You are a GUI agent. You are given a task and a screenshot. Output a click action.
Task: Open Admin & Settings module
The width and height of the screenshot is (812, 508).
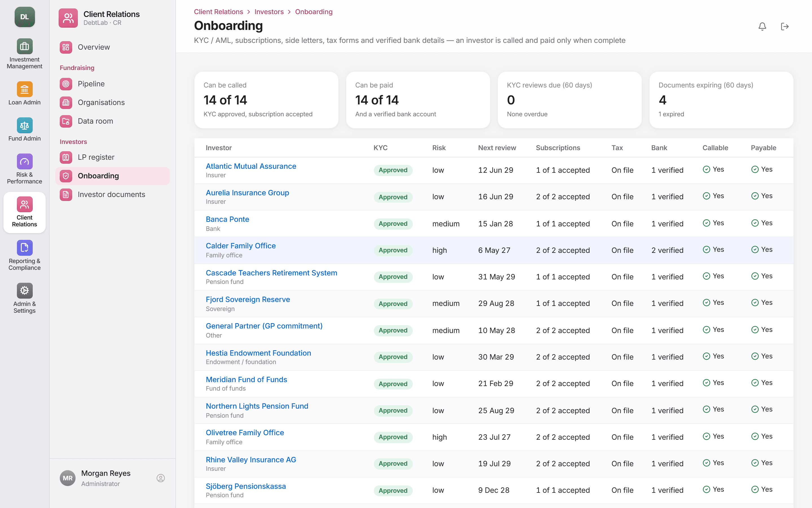click(25, 298)
